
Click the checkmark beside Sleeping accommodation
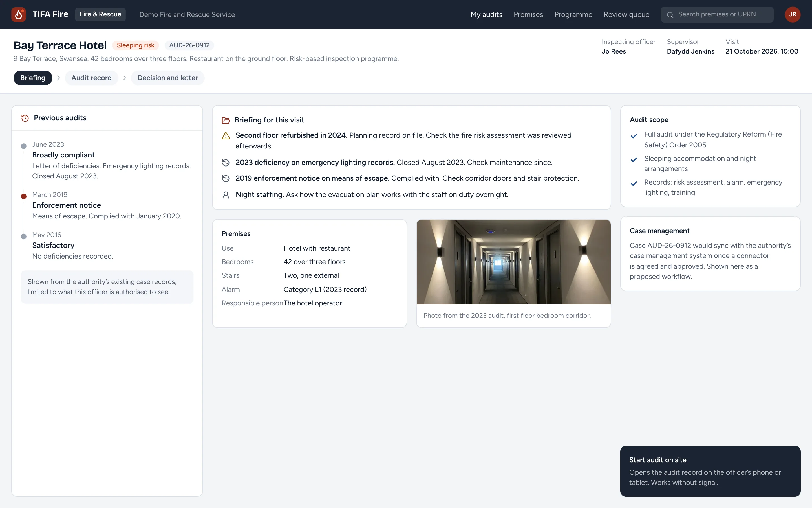[x=634, y=160]
